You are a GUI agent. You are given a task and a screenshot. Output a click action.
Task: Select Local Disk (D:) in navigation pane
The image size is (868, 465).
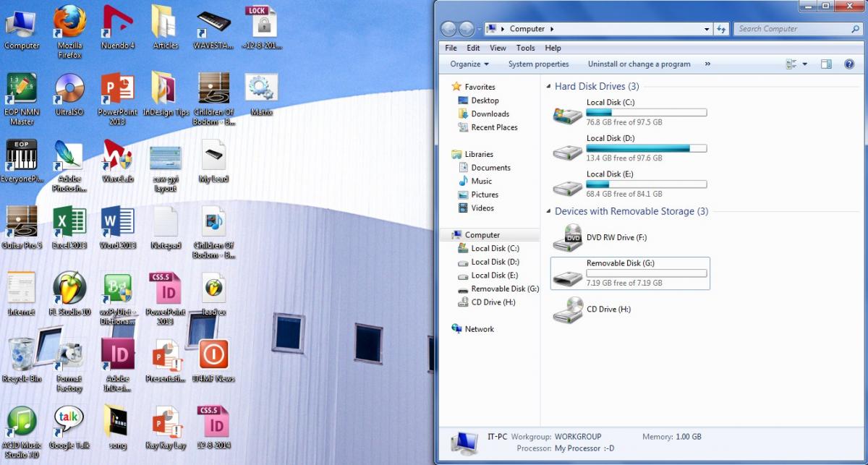[488, 262]
